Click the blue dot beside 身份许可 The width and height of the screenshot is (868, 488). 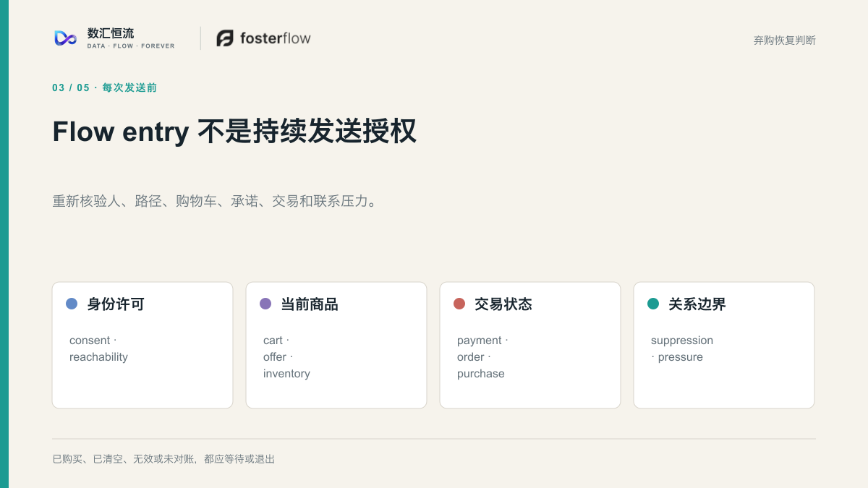(x=72, y=304)
